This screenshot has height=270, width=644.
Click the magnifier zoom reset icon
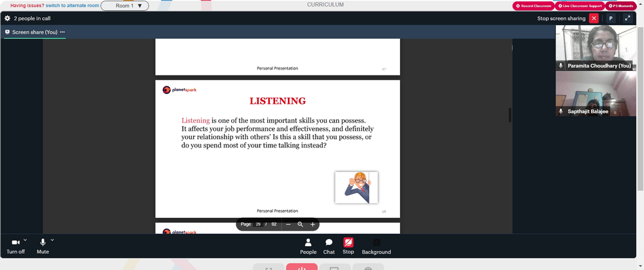tap(300, 224)
